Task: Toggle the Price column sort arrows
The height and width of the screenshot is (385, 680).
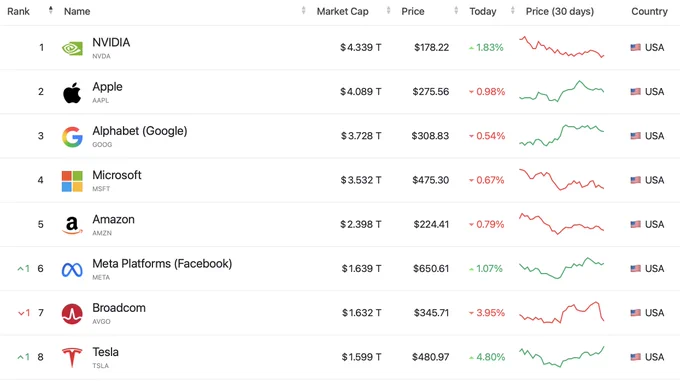Action: (456, 10)
